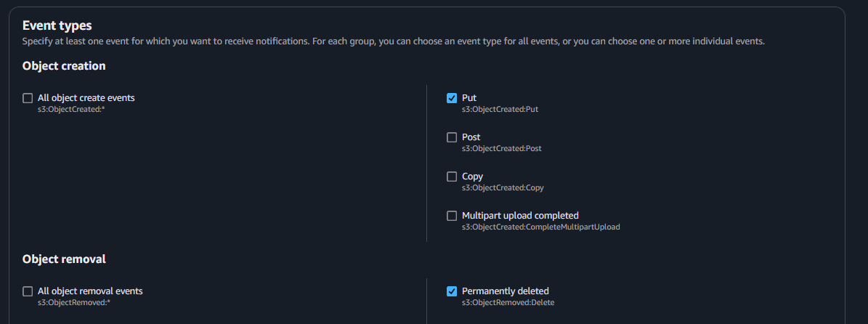Uncheck the Permanently deleted checkbox
Viewport: 868px width, 324px height.
coord(452,292)
